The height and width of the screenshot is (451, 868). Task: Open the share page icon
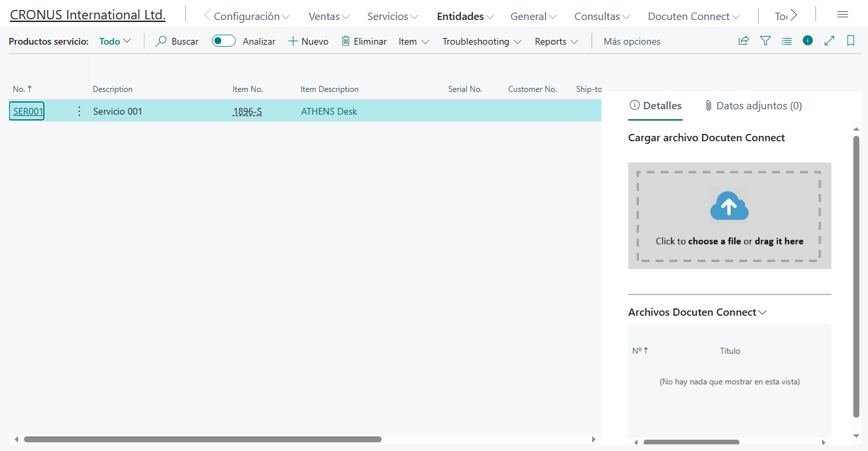[x=743, y=41]
